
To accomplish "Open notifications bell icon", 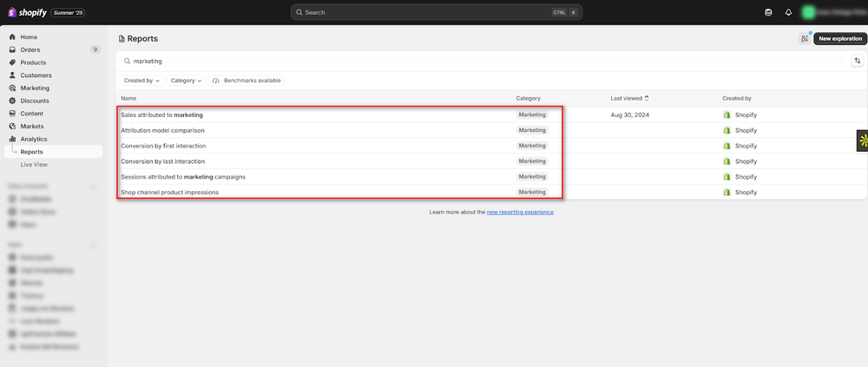I will 788,12.
